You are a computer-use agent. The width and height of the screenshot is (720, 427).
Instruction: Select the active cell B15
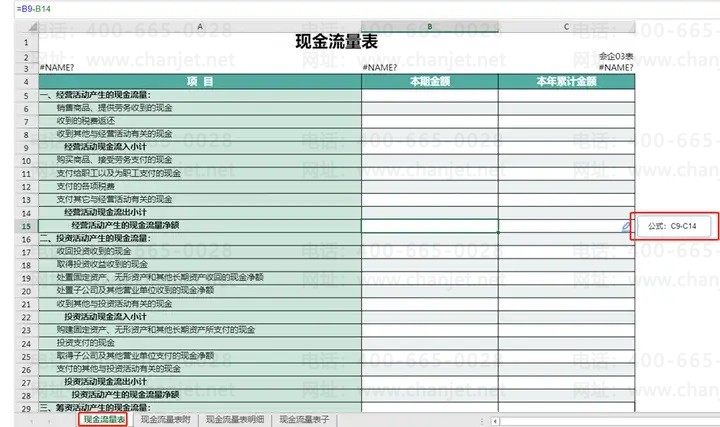430,226
